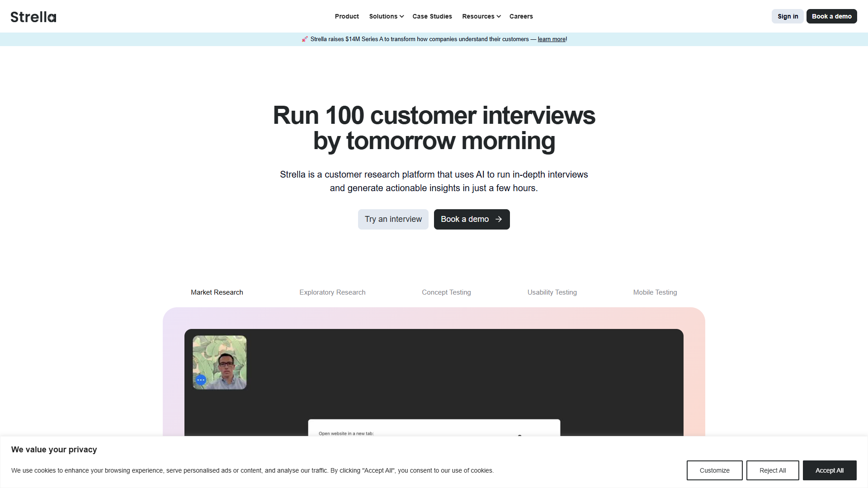The width and height of the screenshot is (868, 488).
Task: Click the Sign in button
Action: 788,16
